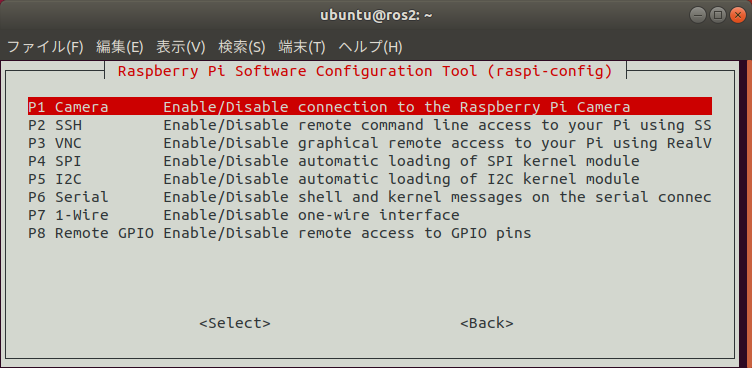Image resolution: width=752 pixels, height=368 pixels.
Task: Open the 検索(S) menu
Action: [x=242, y=47]
